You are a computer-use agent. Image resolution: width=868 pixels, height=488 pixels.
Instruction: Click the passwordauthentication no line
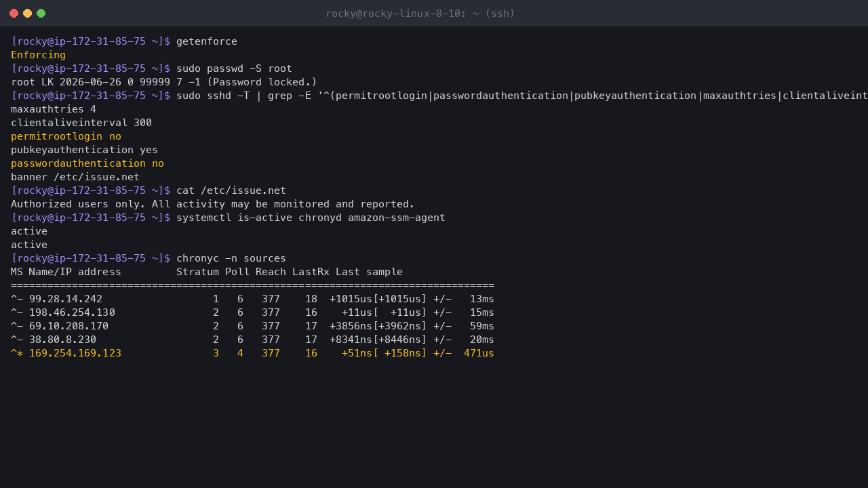pyautogui.click(x=87, y=163)
